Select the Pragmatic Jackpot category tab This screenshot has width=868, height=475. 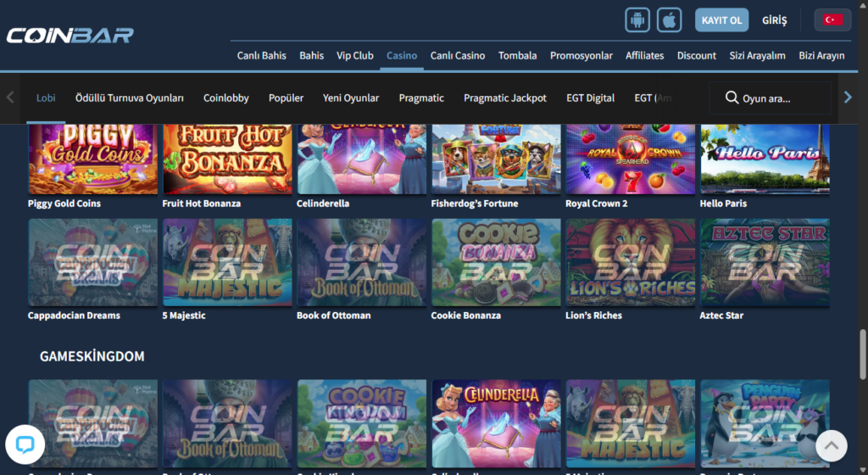(x=504, y=98)
